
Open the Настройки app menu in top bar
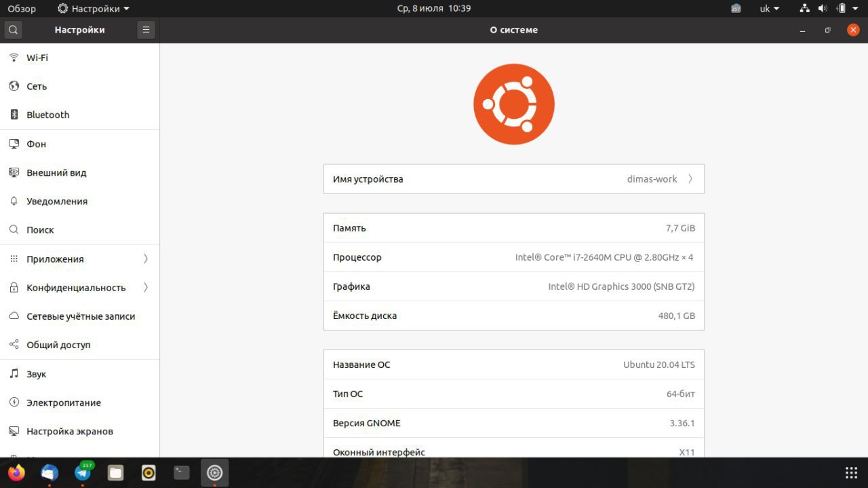pos(94,9)
